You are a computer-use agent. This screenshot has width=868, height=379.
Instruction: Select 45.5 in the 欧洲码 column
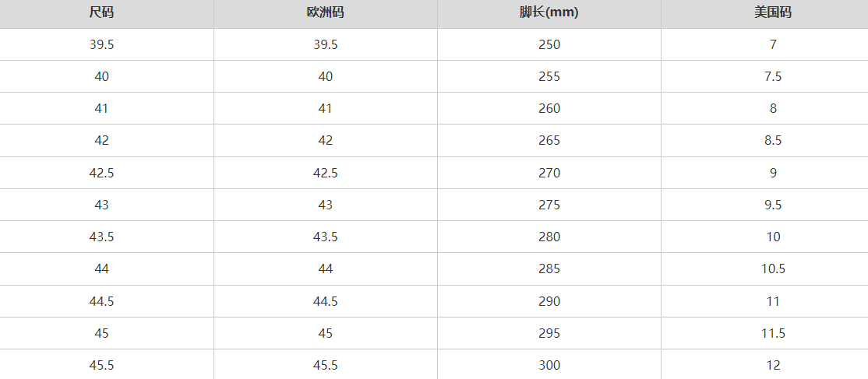325,365
